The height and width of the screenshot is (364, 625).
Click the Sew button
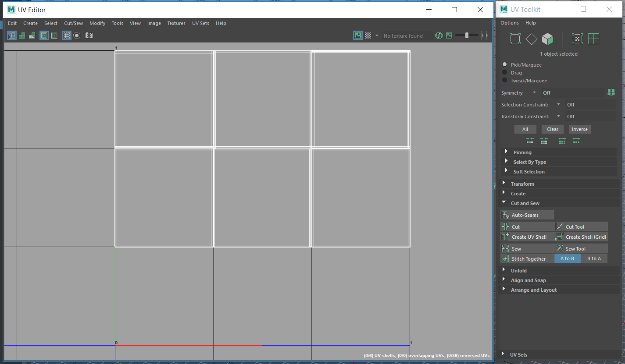(x=527, y=248)
